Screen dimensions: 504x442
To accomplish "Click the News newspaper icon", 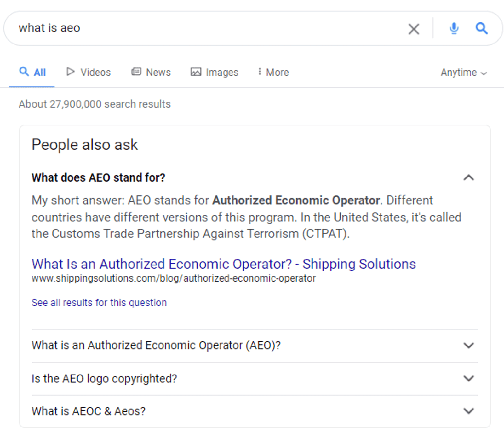I will coord(136,72).
